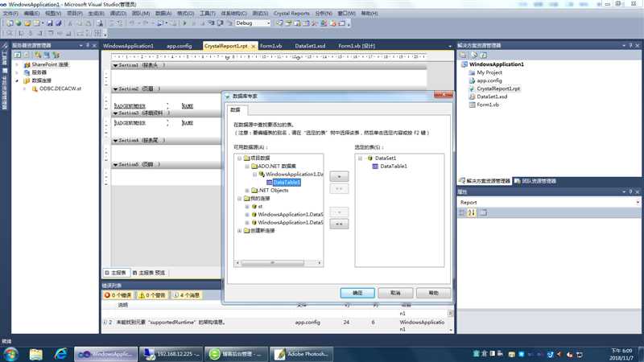Click the remove all tables << button
This screenshot has height=362, width=644.
339,224
